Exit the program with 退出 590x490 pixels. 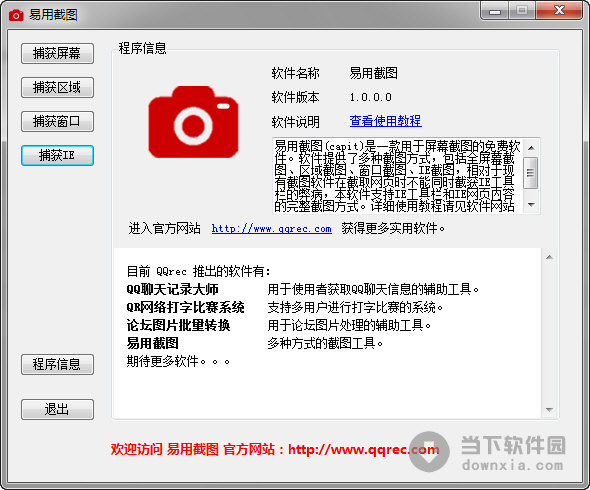pyautogui.click(x=57, y=409)
